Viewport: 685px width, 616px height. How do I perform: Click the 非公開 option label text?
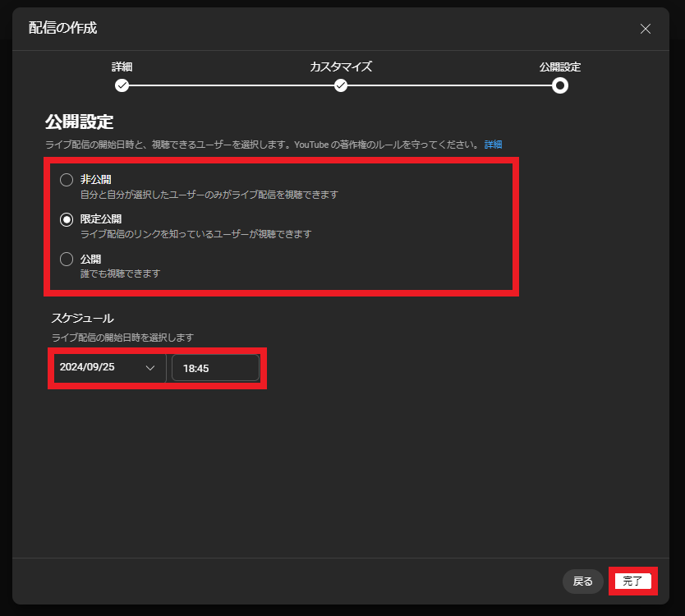click(95, 179)
